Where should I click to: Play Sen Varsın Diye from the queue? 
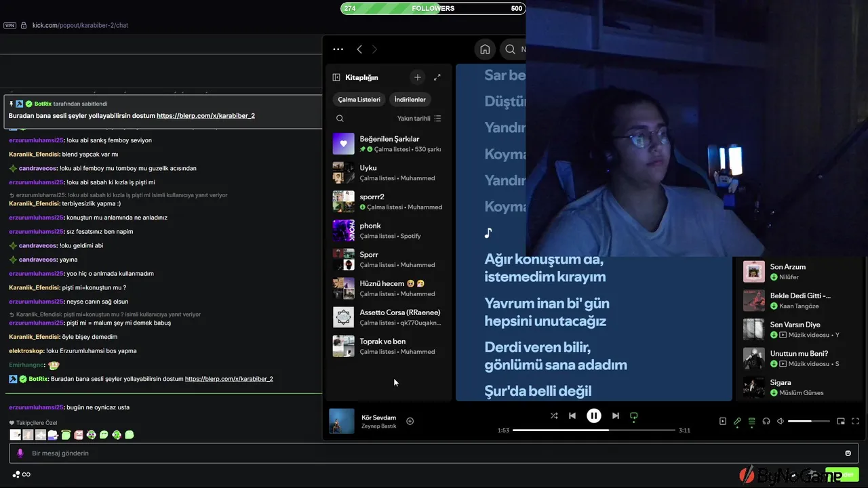tap(800, 329)
